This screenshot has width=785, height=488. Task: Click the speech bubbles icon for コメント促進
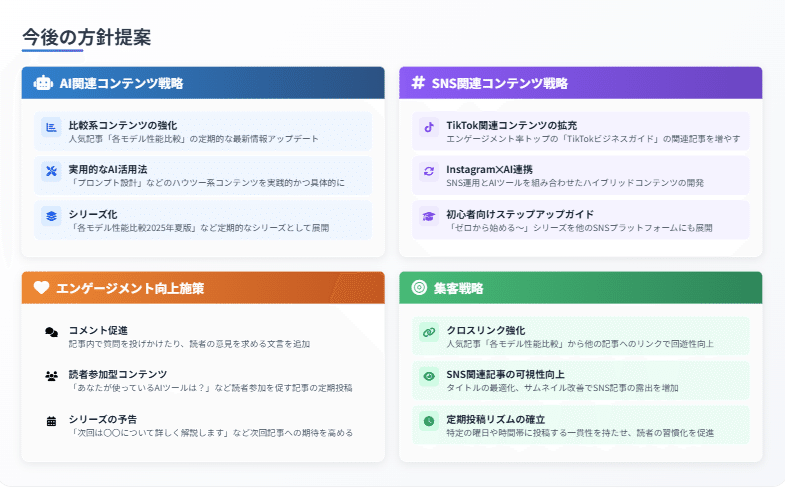(51, 332)
